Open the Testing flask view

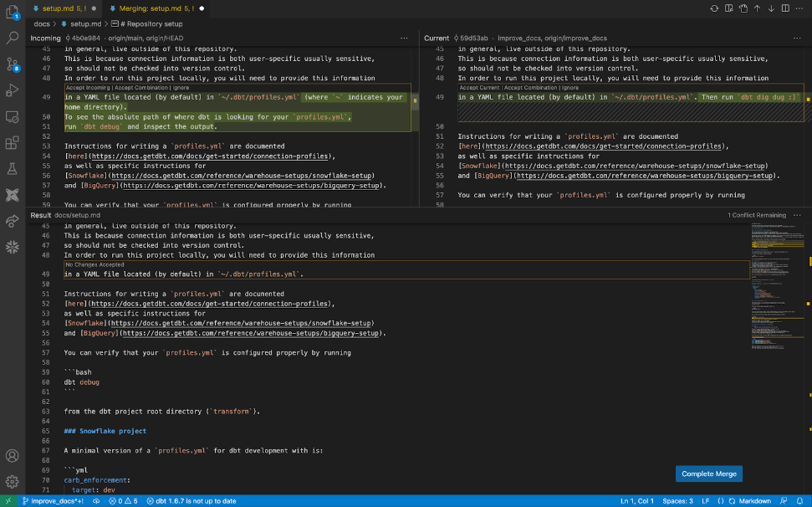pyautogui.click(x=12, y=168)
